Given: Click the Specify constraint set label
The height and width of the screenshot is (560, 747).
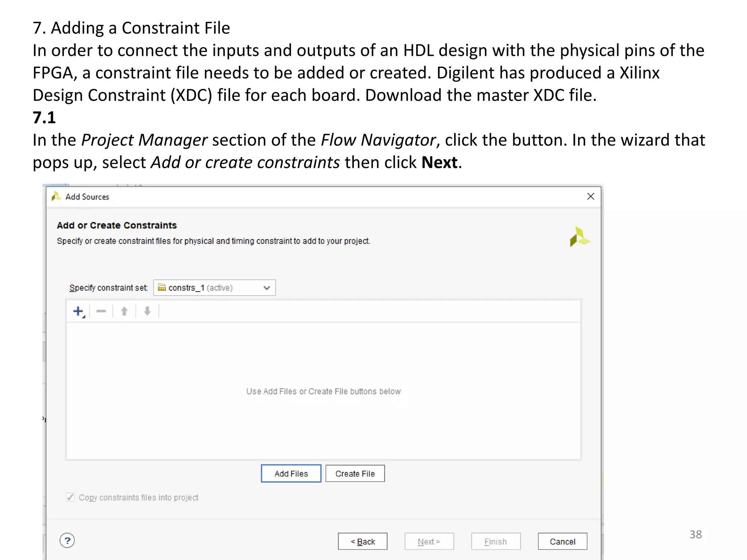Looking at the screenshot, I should 108,288.
